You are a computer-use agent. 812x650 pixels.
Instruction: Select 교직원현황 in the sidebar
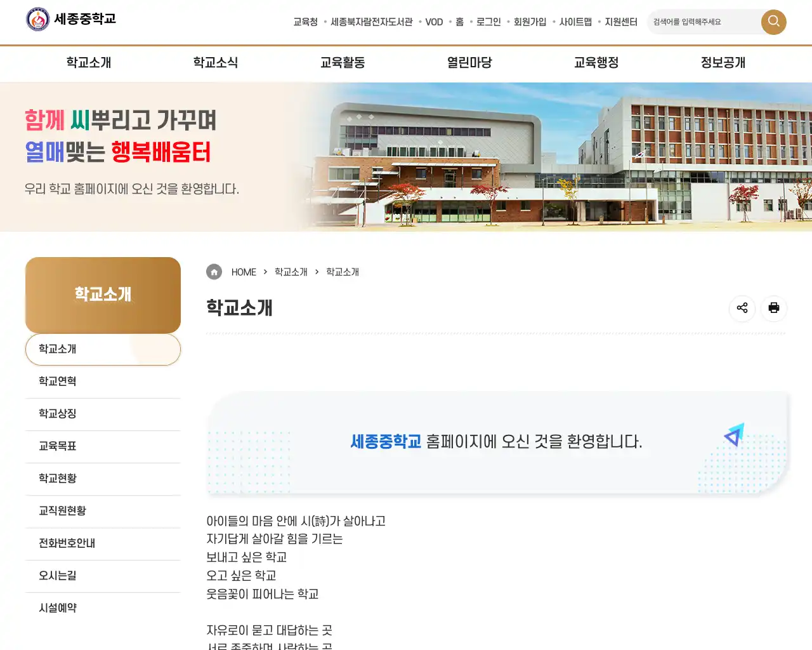pyautogui.click(x=103, y=511)
